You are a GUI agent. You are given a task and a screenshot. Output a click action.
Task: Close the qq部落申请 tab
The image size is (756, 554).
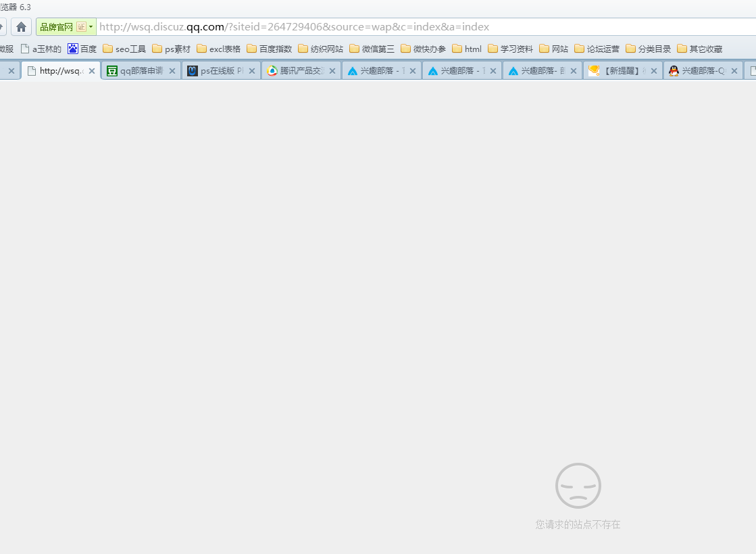pyautogui.click(x=172, y=71)
